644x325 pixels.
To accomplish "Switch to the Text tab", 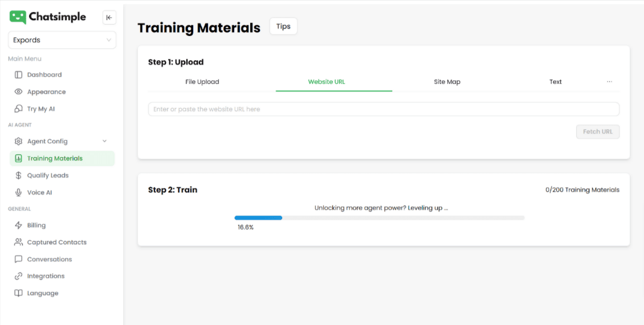I will coord(555,82).
